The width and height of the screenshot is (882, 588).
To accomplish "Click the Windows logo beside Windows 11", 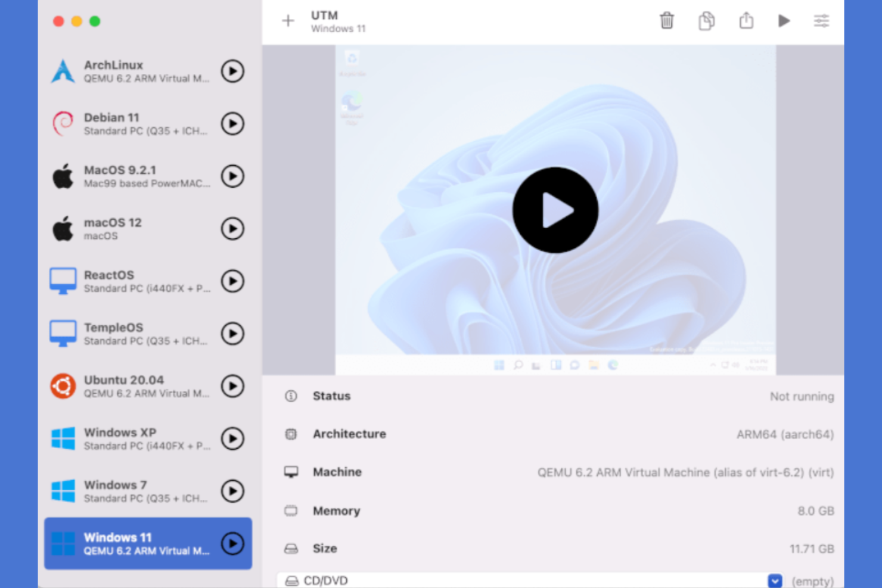I will [63, 543].
